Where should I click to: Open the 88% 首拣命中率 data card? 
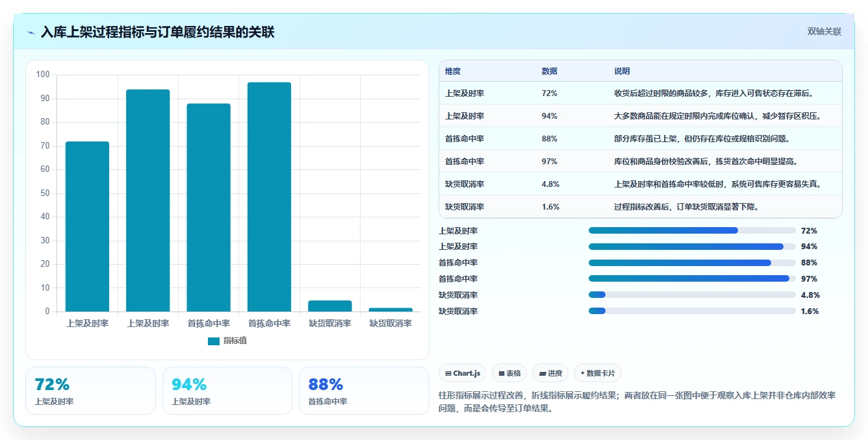point(364,391)
